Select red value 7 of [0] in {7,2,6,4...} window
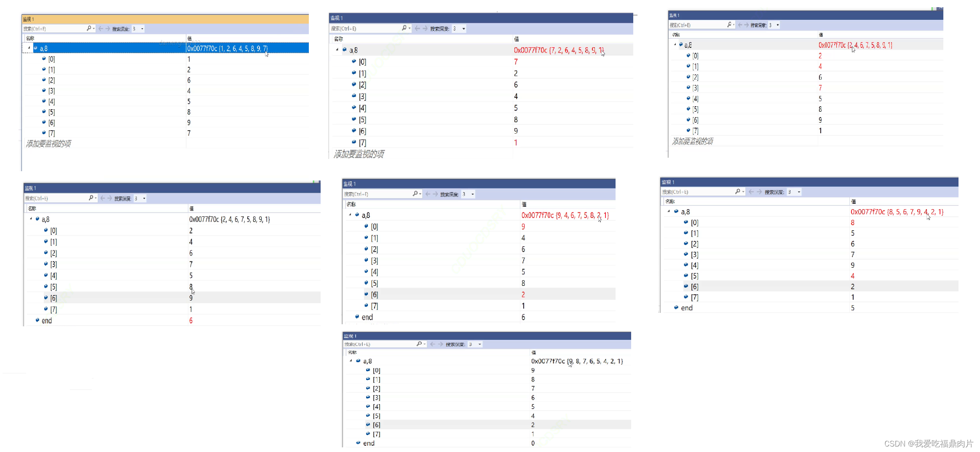Screen dimensions: 980x452 (516, 62)
